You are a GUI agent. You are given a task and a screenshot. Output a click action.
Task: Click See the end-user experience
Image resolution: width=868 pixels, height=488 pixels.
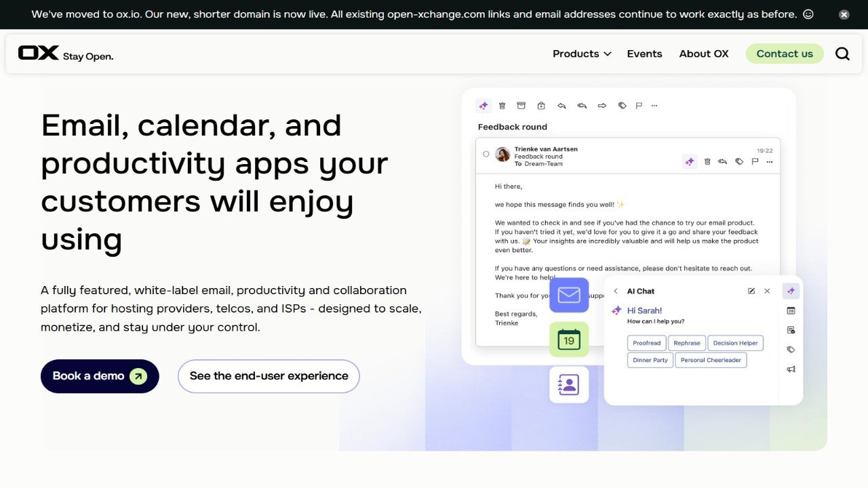click(x=269, y=376)
